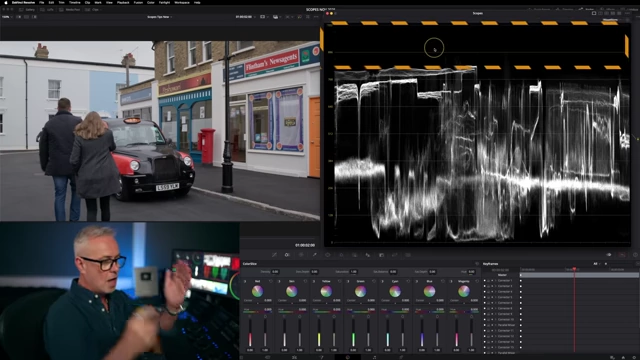Open the Scopes Tips New timeline dropdown
The height and width of the screenshot is (360, 640).
pos(160,17)
